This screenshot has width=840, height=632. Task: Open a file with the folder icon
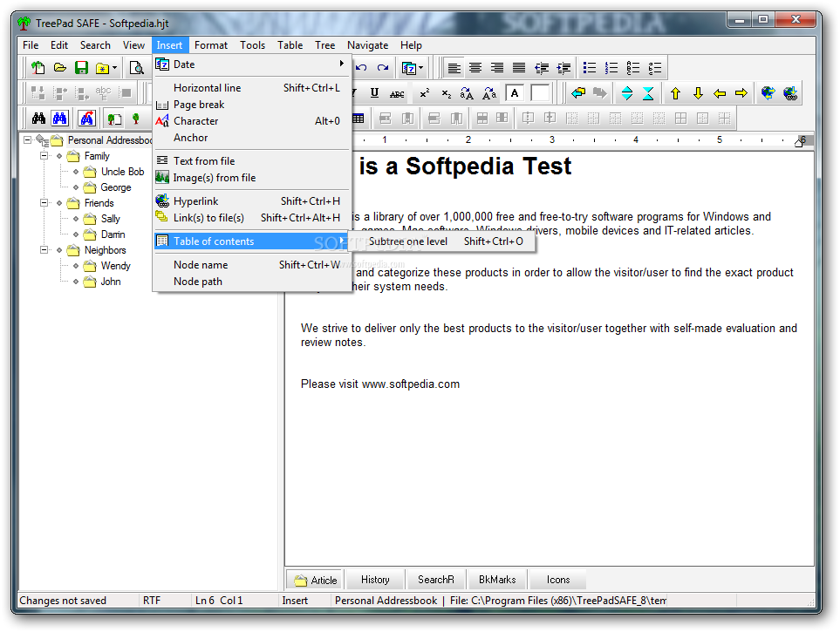click(60, 68)
